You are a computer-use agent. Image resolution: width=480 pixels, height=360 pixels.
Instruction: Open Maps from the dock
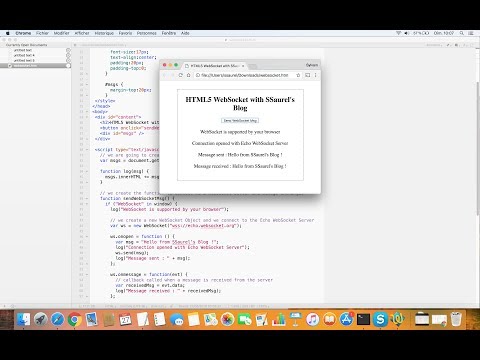coord(211,319)
